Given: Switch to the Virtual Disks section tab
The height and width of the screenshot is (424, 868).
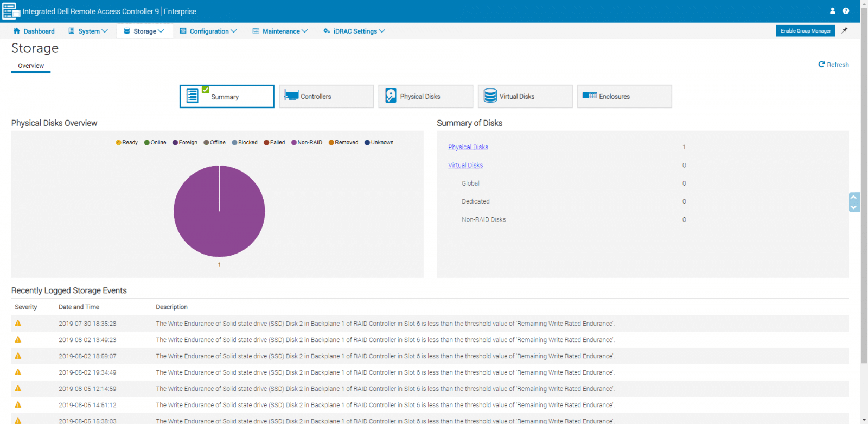Looking at the screenshot, I should click(x=525, y=96).
